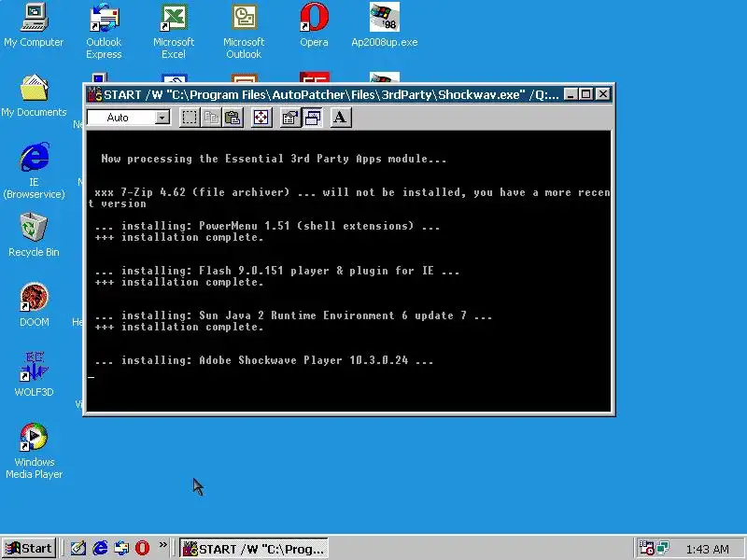
Task: Click the DOS window title bar text
Action: coord(331,95)
